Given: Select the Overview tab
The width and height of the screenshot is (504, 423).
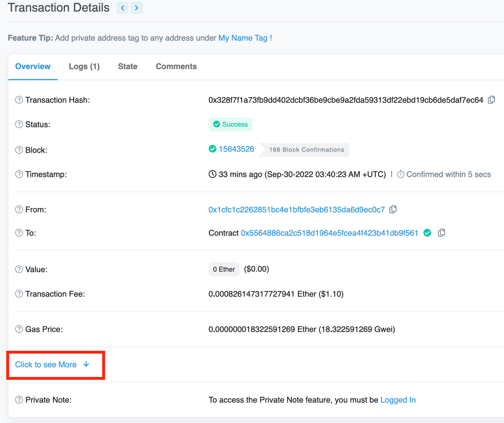Looking at the screenshot, I should (x=33, y=66).
